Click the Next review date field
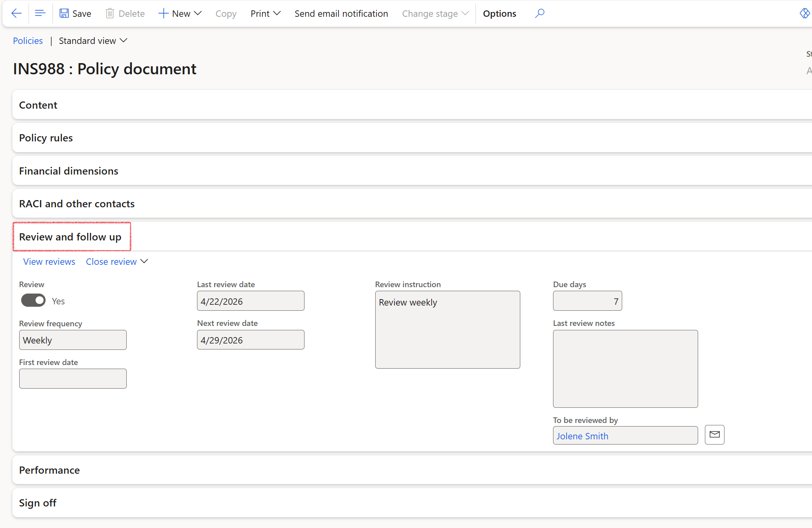This screenshot has width=812, height=528. point(251,339)
